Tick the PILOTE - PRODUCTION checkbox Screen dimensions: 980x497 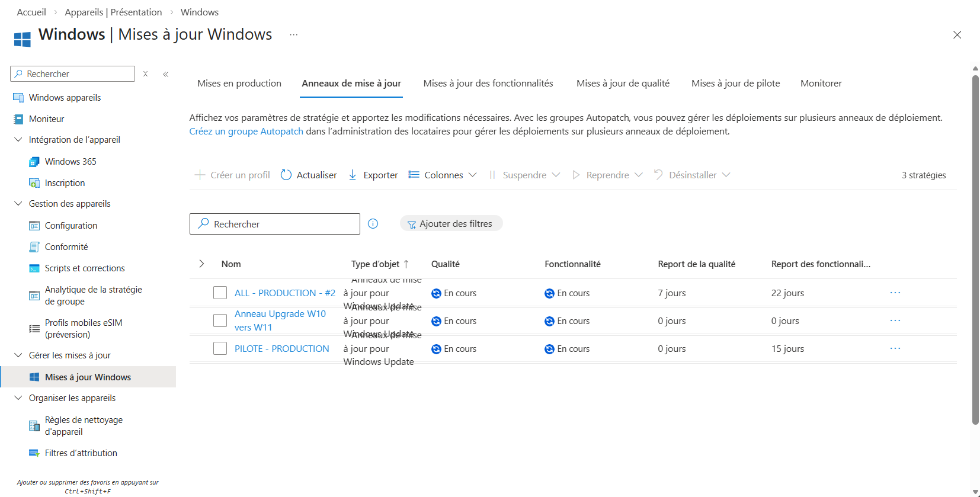(x=220, y=348)
